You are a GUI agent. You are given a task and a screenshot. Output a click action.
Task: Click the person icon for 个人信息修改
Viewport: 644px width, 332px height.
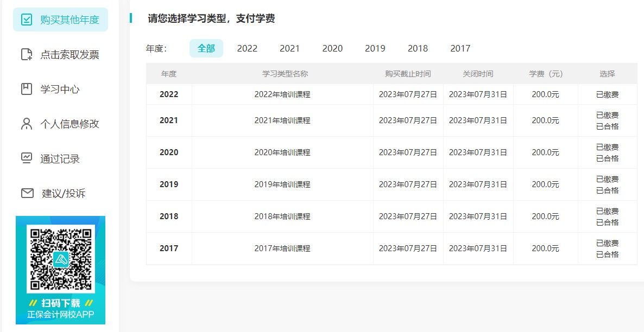tap(25, 123)
